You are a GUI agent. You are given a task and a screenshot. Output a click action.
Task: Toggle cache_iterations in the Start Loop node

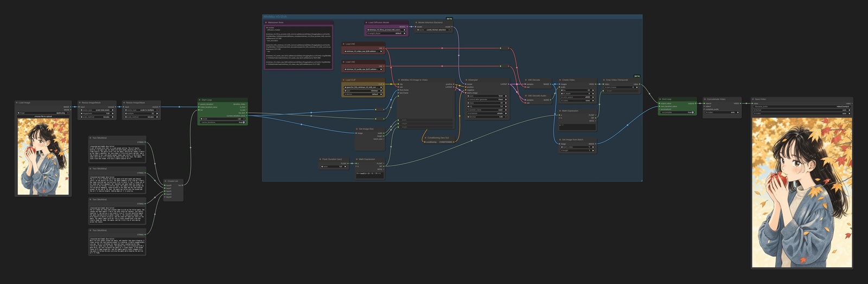(223, 122)
